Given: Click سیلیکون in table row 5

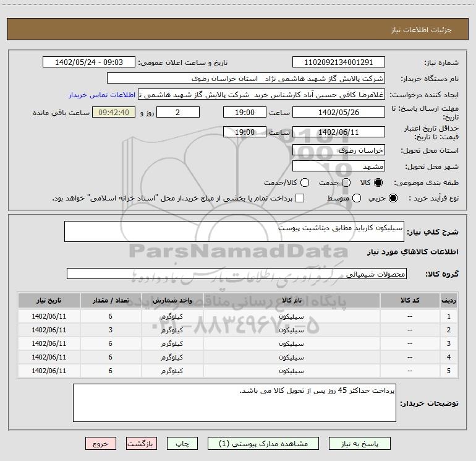Looking at the screenshot, I should pyautogui.click(x=291, y=371).
